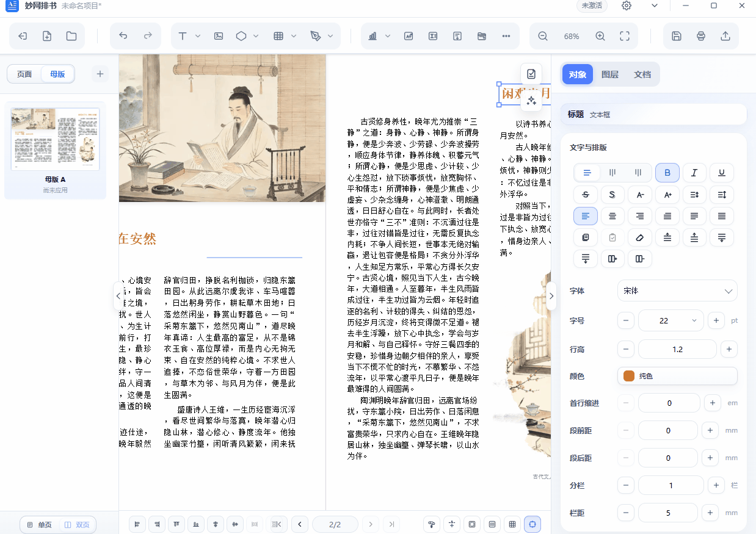Decrease font size with A- button
Image resolution: width=756 pixels, height=534 pixels.
click(641, 195)
